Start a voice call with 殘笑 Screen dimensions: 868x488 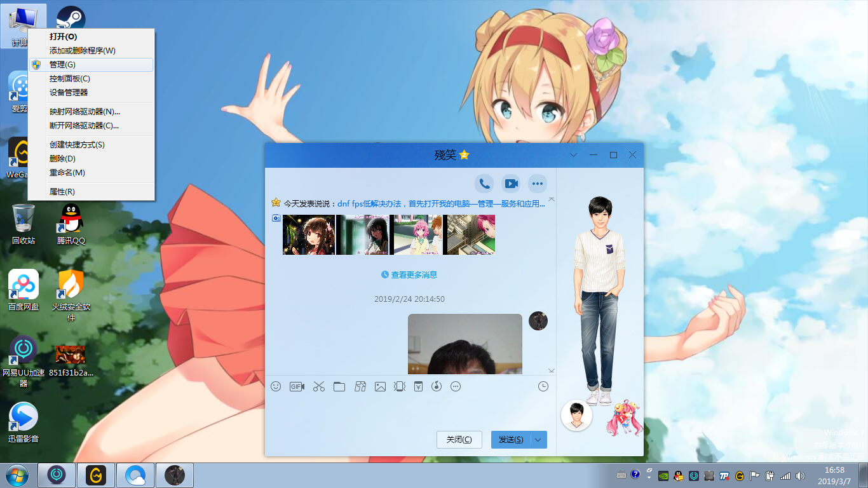(484, 184)
